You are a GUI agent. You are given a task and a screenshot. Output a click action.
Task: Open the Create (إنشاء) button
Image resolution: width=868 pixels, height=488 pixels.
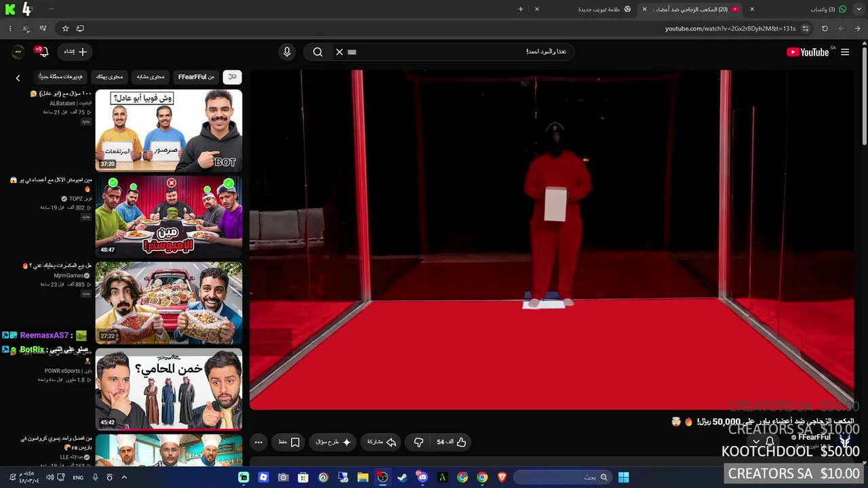(75, 52)
